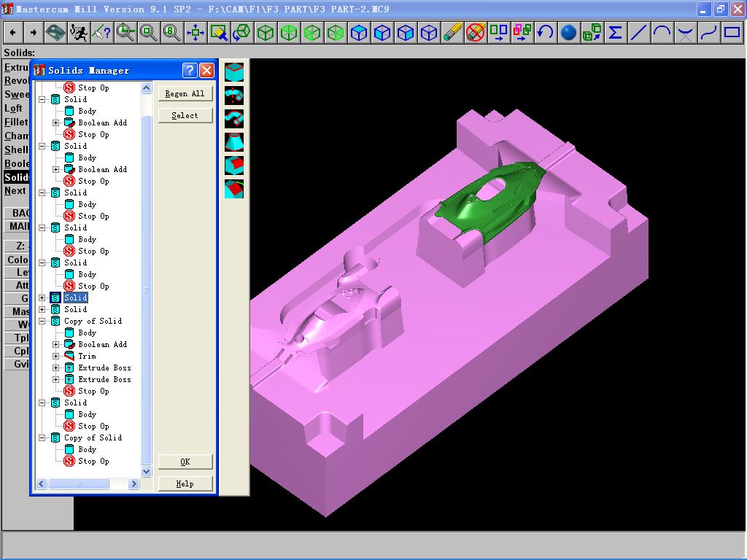Click the Fillet solid icon beside Solids Manager
The image size is (747, 560).
coord(234,166)
